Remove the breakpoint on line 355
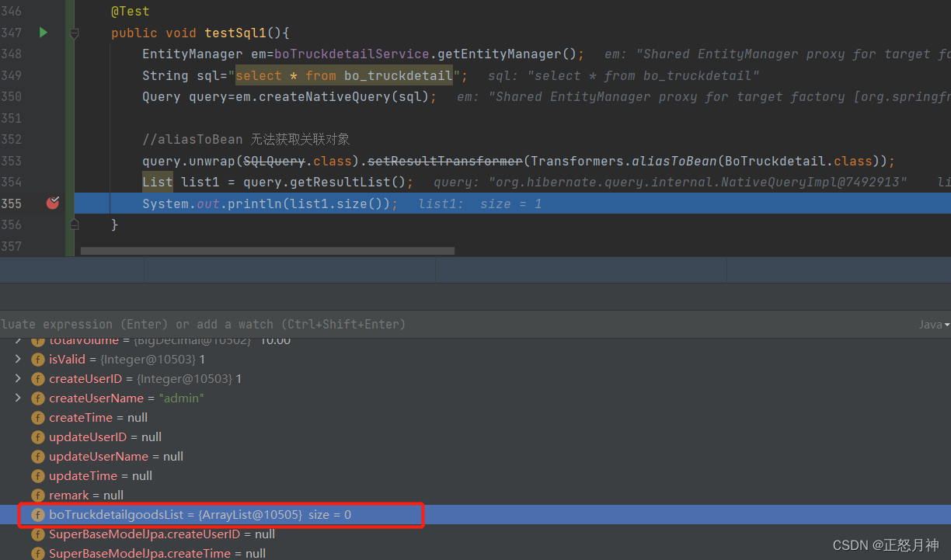The image size is (951, 560). (52, 203)
